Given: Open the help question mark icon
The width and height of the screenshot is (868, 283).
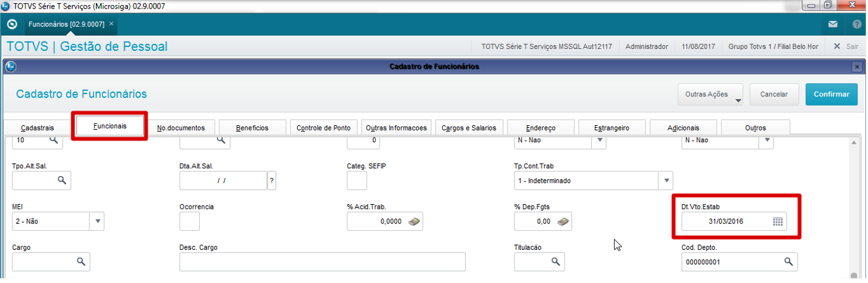Looking at the screenshot, I should pos(857,25).
